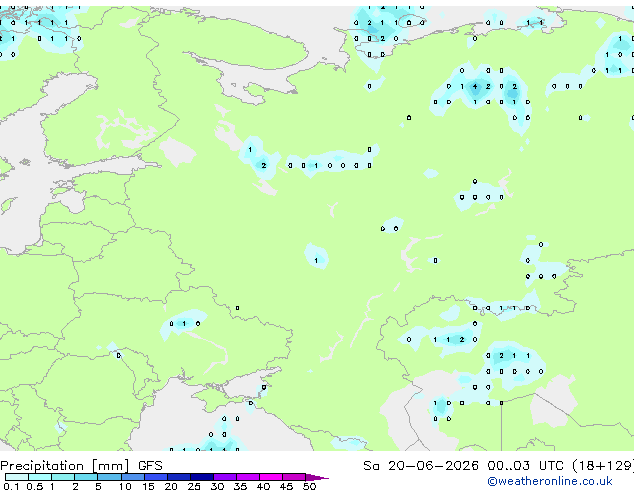Click the legend label "0.5"
Image resolution: width=634 pixels, height=490 pixels.
[x=35, y=486]
